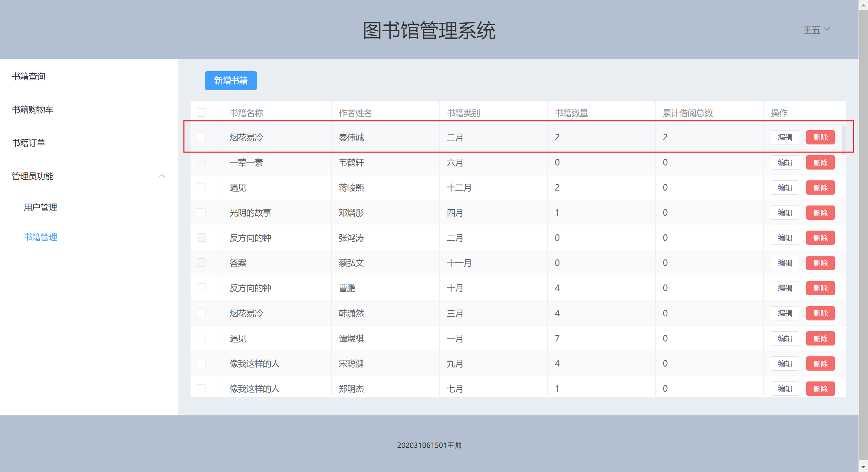Check the box for 烟花易冷 by 秦伟诚
This screenshot has height=472, width=868.
pyautogui.click(x=201, y=137)
